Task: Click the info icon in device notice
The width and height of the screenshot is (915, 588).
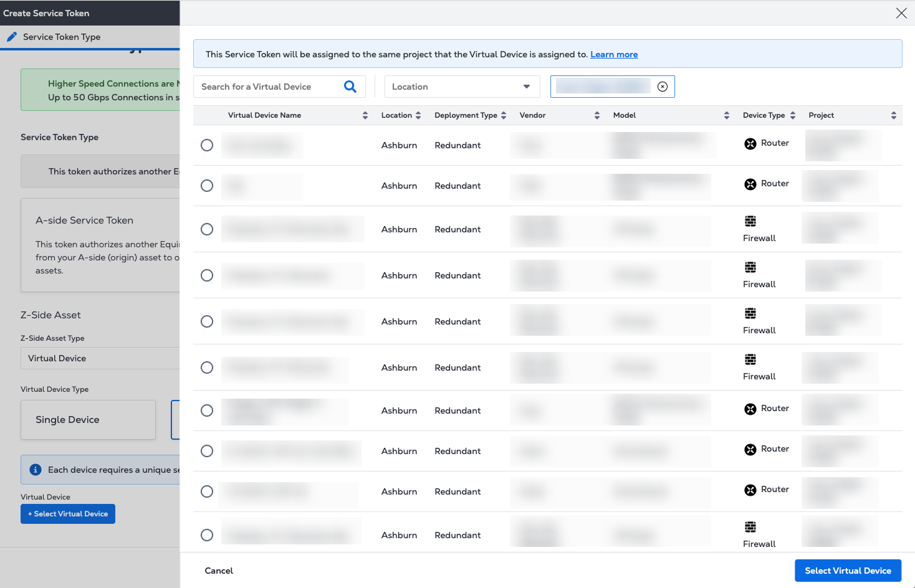Action: [x=36, y=470]
